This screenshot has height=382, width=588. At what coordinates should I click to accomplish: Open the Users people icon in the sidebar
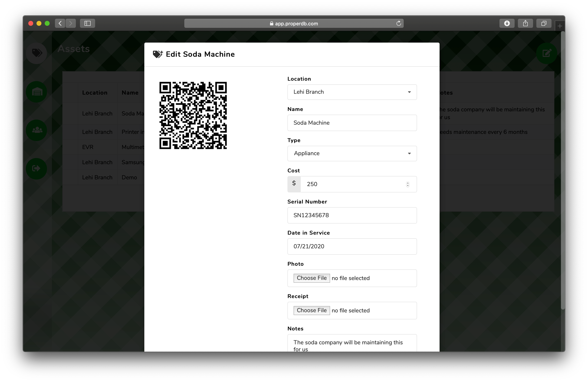[36, 130]
